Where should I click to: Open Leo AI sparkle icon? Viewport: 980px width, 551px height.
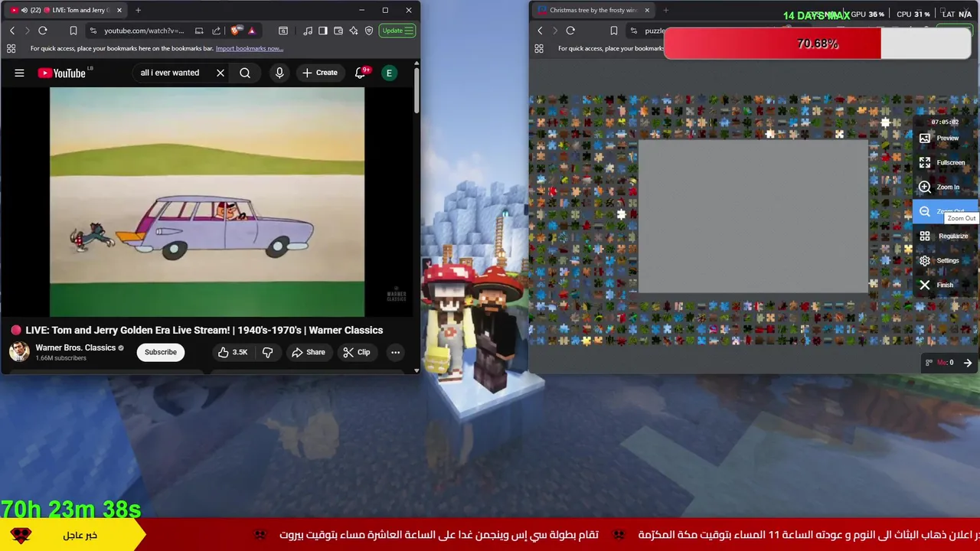click(x=354, y=31)
